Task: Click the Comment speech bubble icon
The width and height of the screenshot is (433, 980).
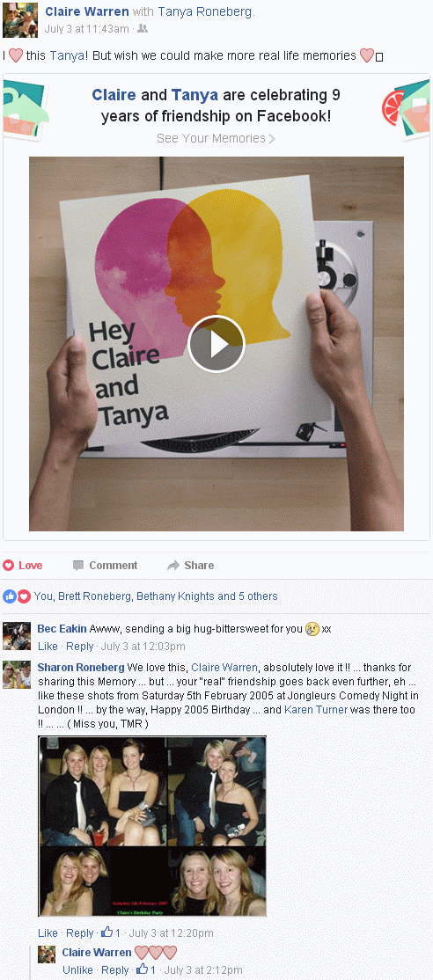Action: [x=78, y=565]
